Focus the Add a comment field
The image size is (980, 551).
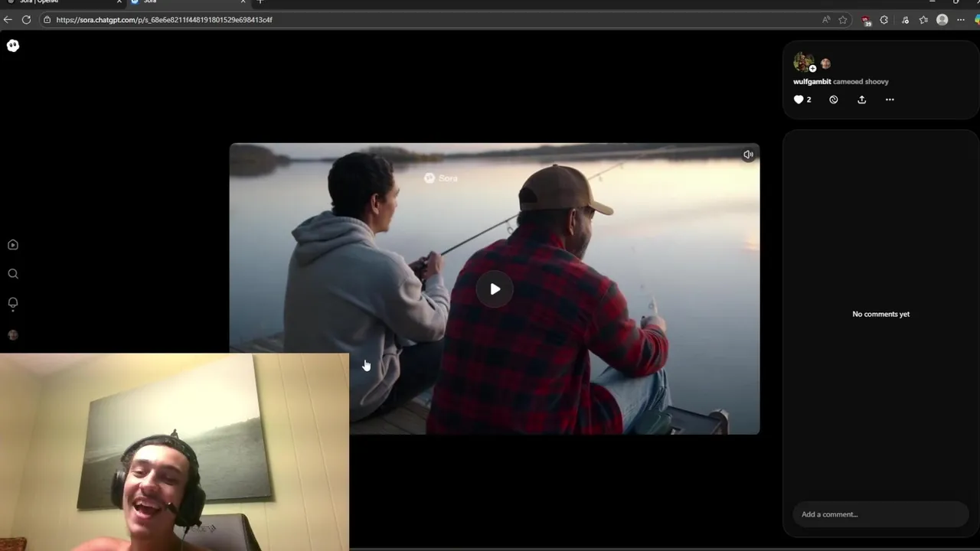(x=880, y=514)
